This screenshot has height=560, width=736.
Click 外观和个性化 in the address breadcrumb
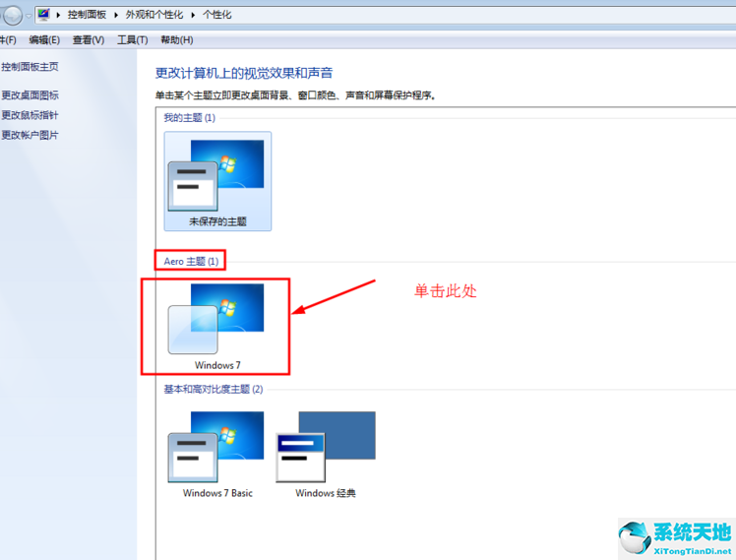pyautogui.click(x=153, y=15)
